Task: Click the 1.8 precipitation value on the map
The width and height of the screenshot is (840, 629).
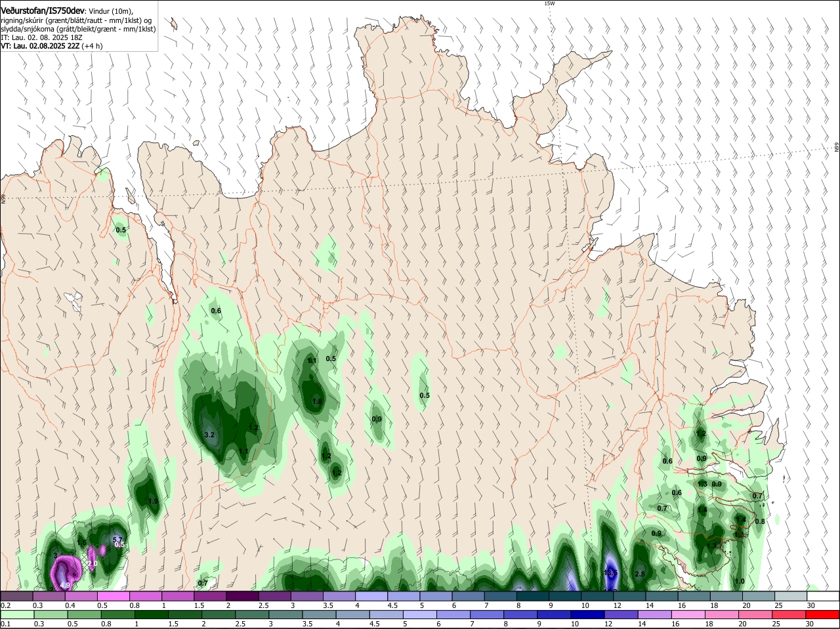Action: click(317, 401)
